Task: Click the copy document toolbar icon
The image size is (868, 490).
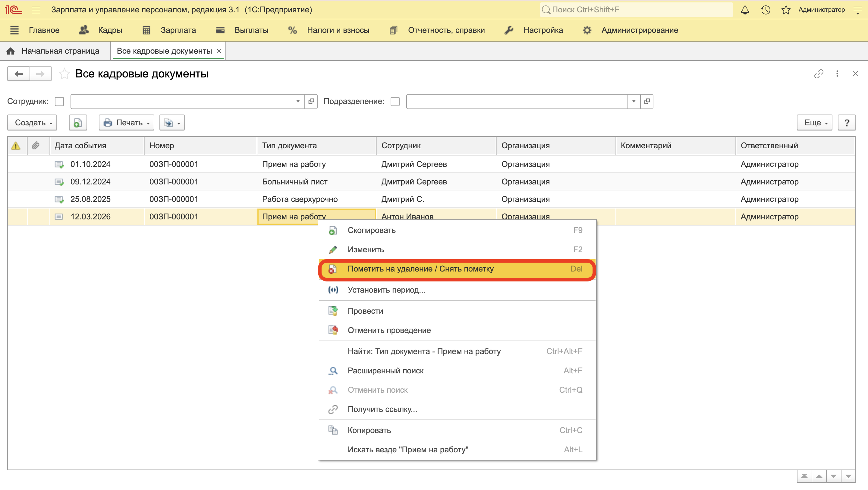Action: 78,123
